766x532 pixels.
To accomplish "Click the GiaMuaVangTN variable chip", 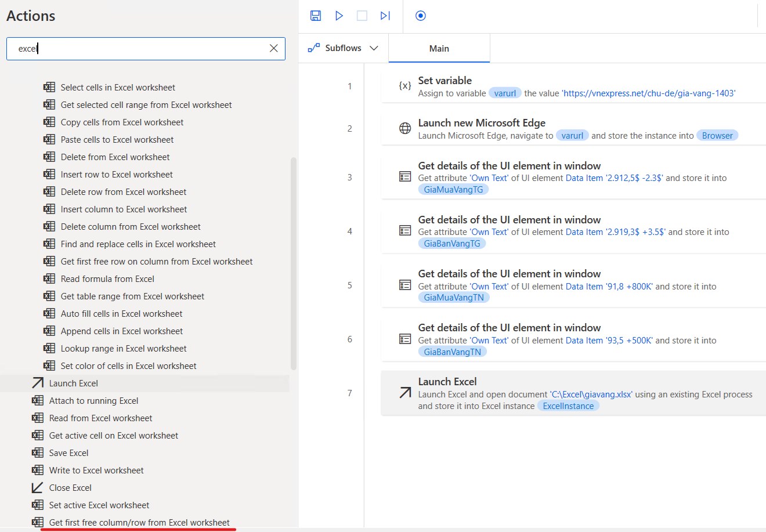I will coord(454,298).
